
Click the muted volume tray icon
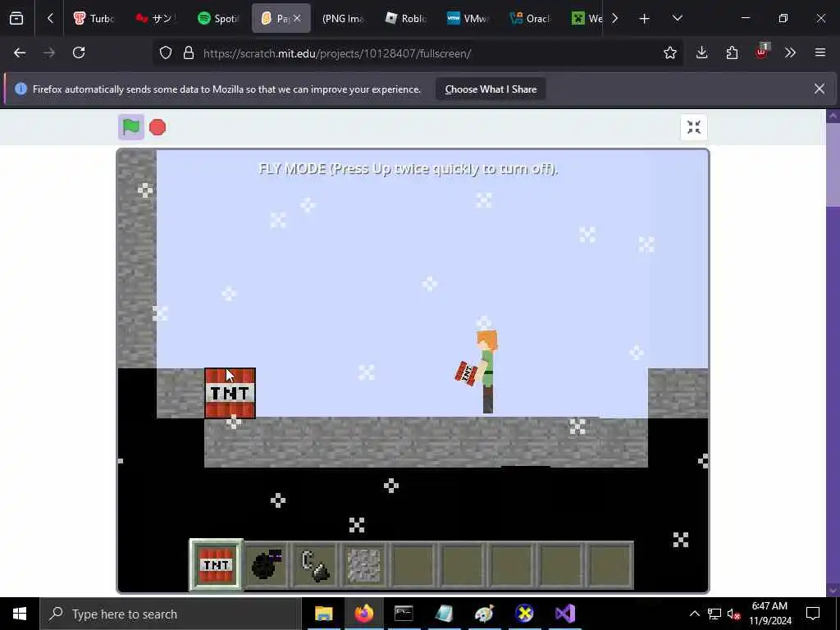pos(734,614)
